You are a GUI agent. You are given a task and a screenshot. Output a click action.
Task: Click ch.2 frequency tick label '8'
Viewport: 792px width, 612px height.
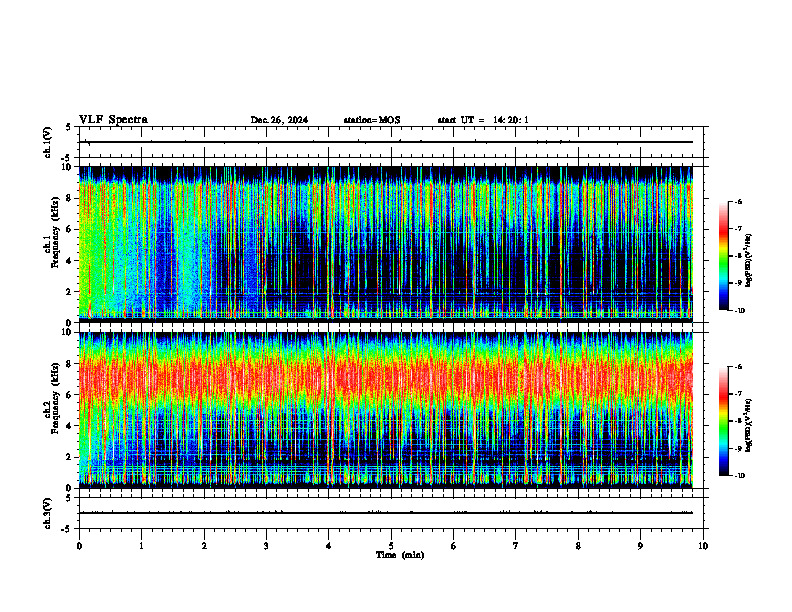[70, 364]
